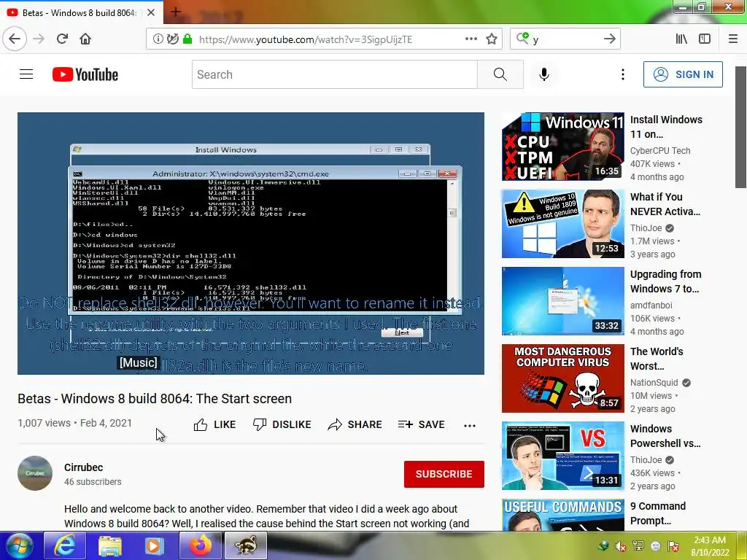Click the page vertical scrollbar thumb
The image size is (747, 560).
tap(741, 127)
